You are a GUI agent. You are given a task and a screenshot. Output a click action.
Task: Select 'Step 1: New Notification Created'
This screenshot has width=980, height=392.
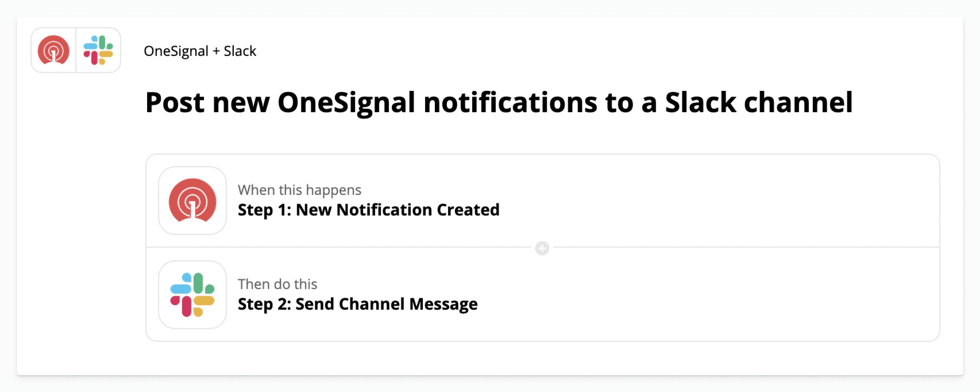point(368,210)
